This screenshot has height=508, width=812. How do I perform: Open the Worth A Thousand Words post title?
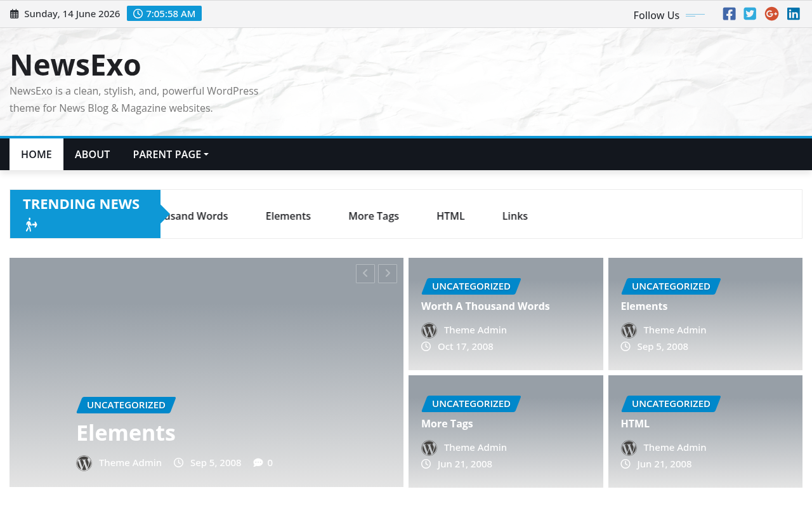click(x=485, y=306)
